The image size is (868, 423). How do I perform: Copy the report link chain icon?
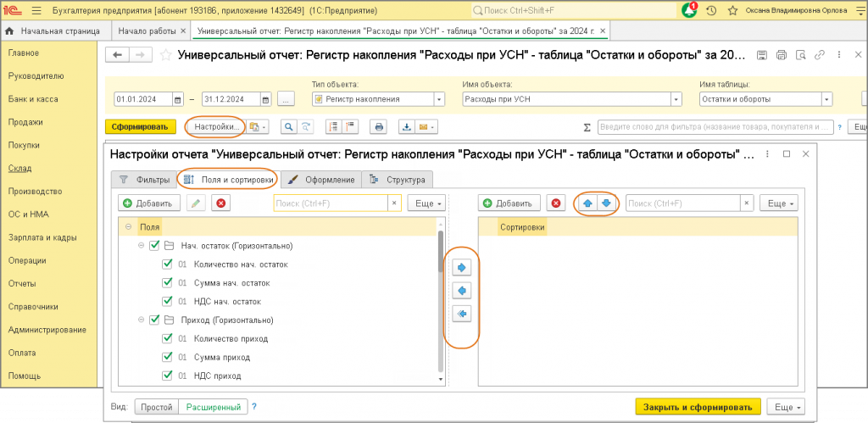(820, 55)
